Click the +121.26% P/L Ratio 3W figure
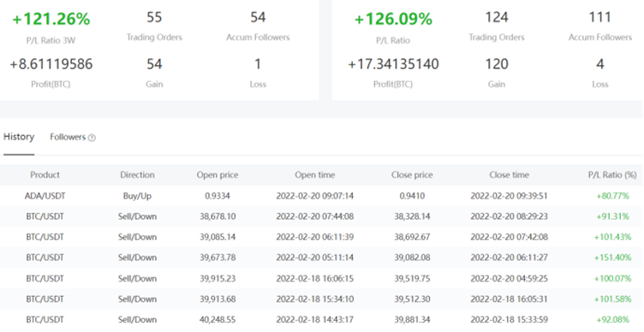This screenshot has height=332, width=644. [51, 19]
